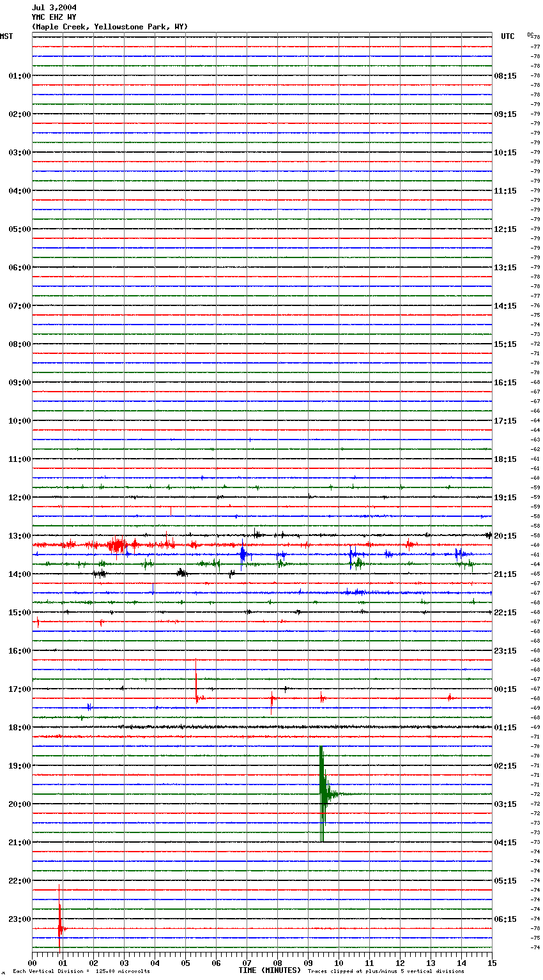Click the 'Each Vertical Division = 125.00 microvolts' note

click(x=81, y=972)
